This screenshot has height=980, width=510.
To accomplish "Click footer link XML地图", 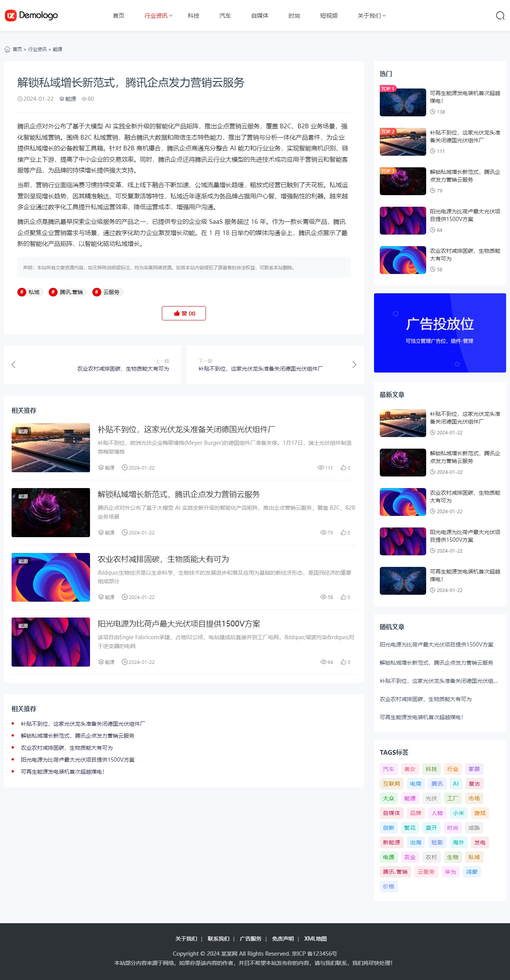I will (315, 939).
